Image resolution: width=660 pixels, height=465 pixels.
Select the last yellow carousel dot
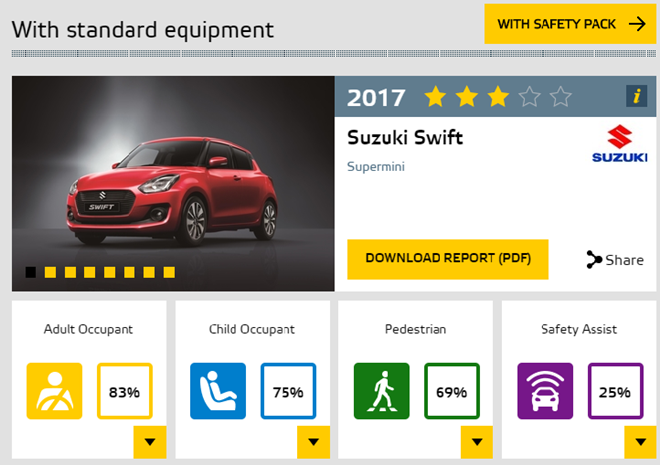point(169,272)
